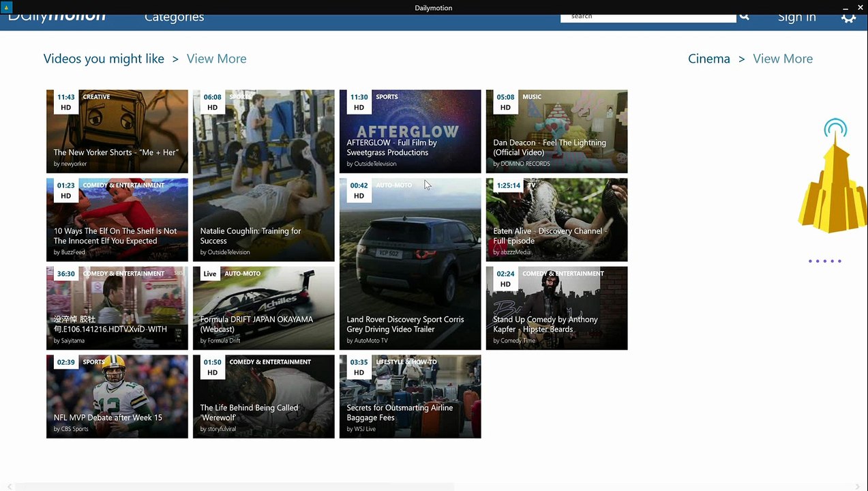Click 'by DOMINO RECORDS' channel text
This screenshot has width=868, height=491.
(x=522, y=164)
